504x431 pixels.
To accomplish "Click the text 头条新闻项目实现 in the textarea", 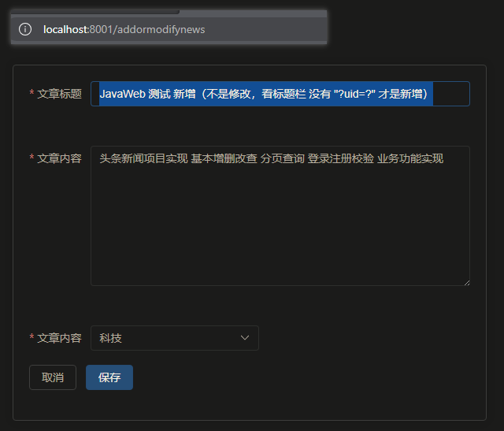I will point(143,158).
